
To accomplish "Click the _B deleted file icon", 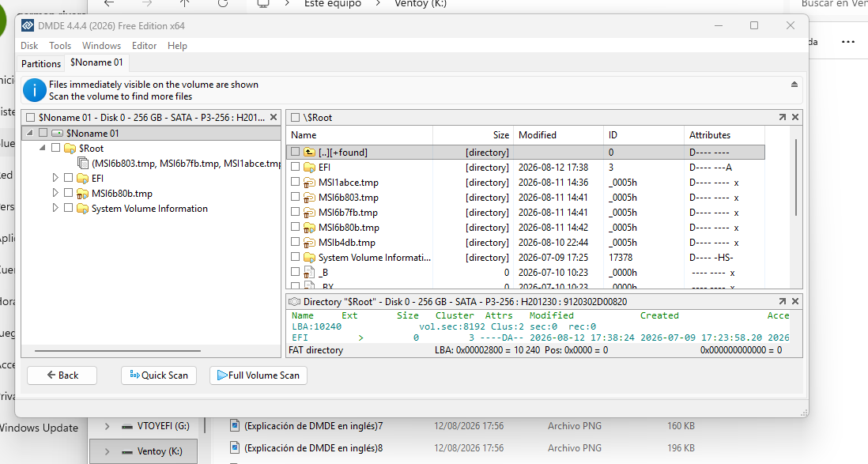I will 309,273.
